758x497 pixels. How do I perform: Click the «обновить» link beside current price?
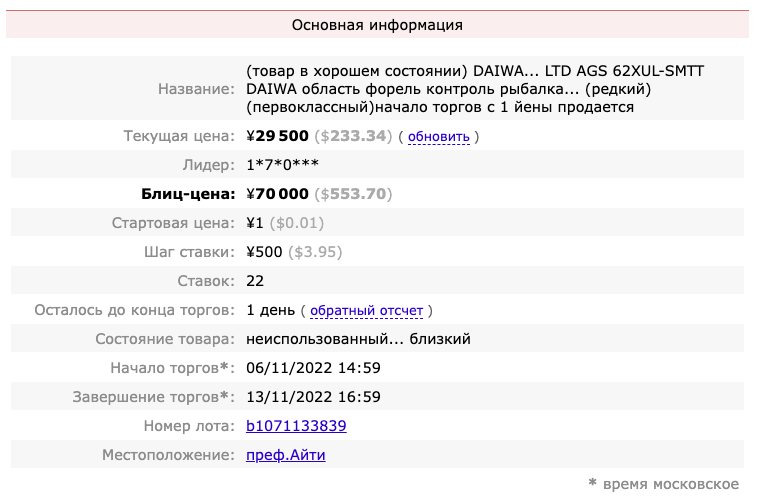[438, 136]
